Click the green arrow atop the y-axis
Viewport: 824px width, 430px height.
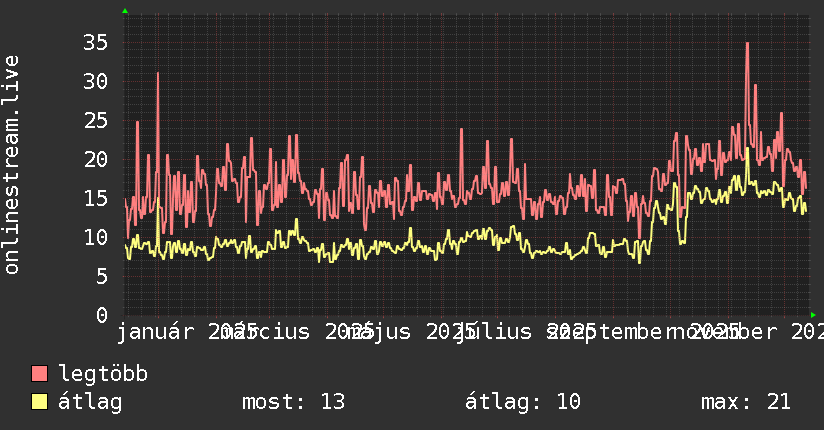(125, 11)
